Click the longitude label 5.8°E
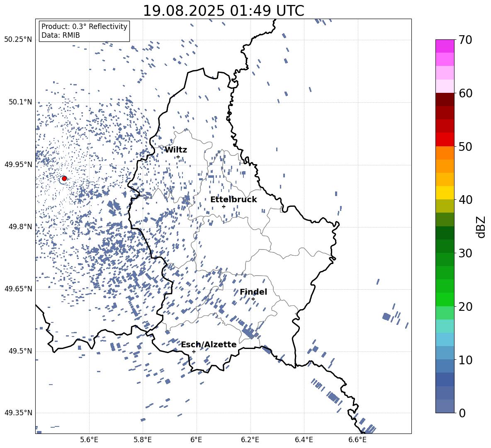Image resolution: width=491 pixels, height=448 pixels. [x=143, y=440]
